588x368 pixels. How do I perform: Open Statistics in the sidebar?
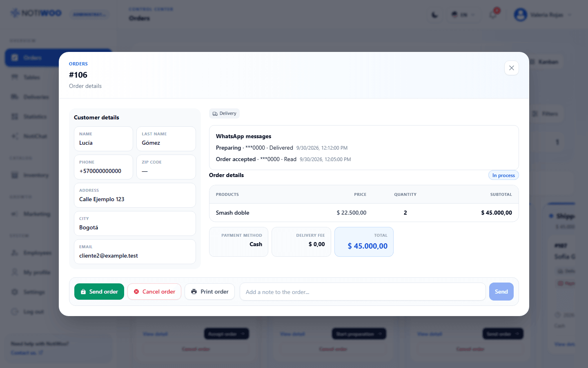(x=32, y=117)
